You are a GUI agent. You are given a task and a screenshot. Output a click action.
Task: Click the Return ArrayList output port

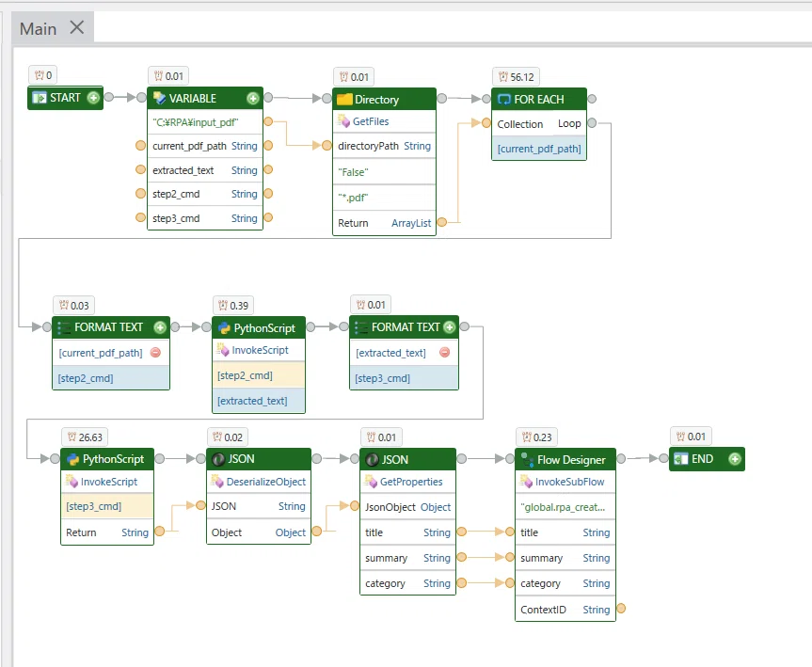pyautogui.click(x=441, y=223)
